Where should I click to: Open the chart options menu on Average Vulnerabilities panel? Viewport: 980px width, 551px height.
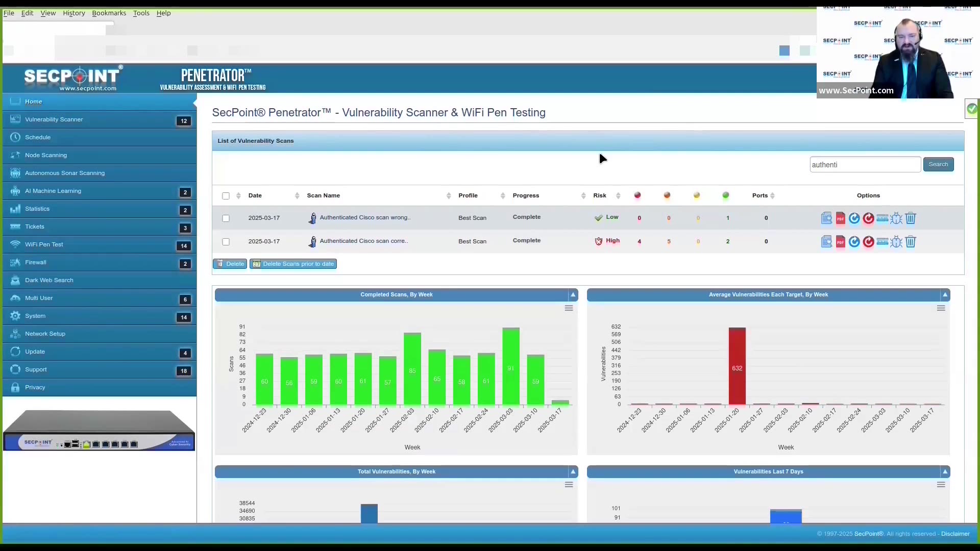coord(941,308)
